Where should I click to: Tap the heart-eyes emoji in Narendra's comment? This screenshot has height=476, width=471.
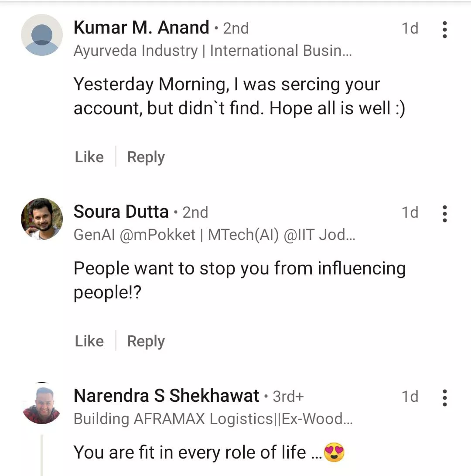click(334, 453)
